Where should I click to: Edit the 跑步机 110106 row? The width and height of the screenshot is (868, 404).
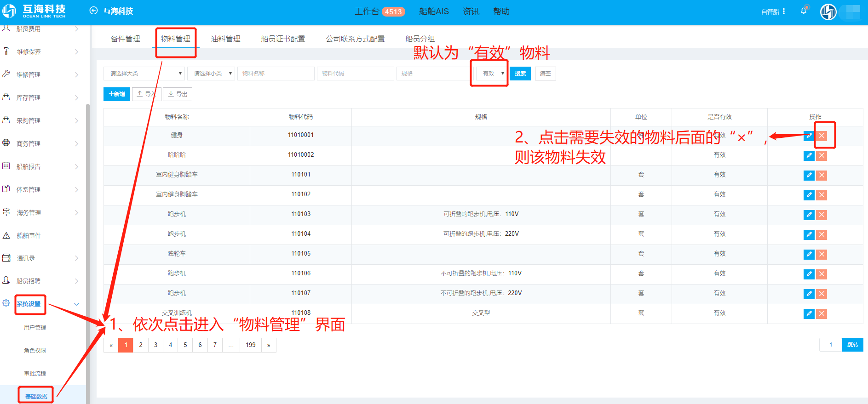click(x=809, y=274)
